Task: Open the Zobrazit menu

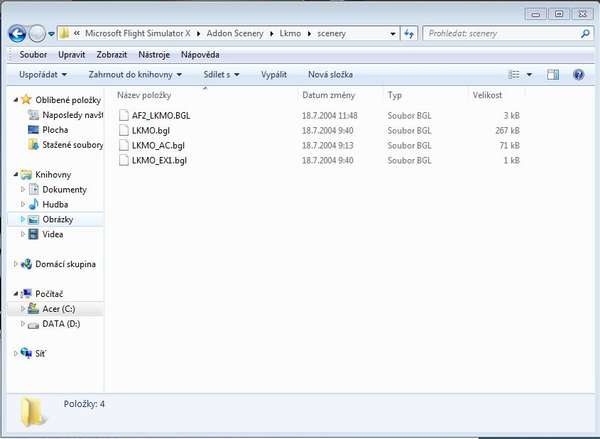Action: coord(112,55)
